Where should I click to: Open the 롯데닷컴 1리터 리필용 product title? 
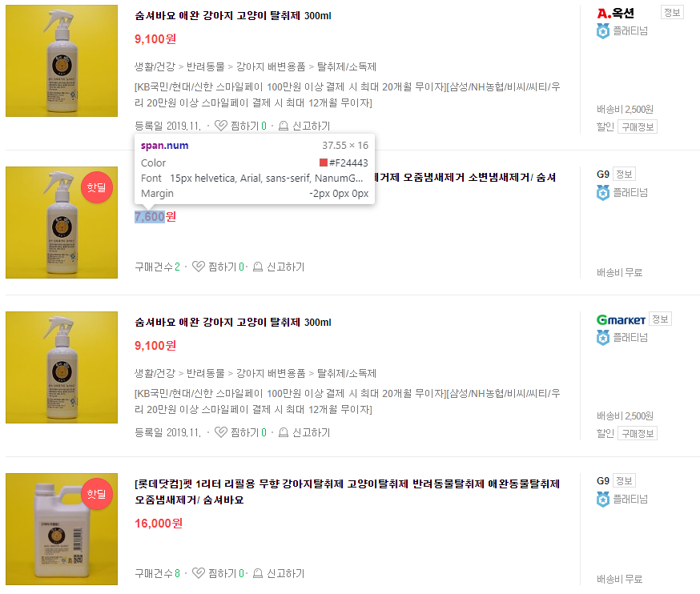348,492
